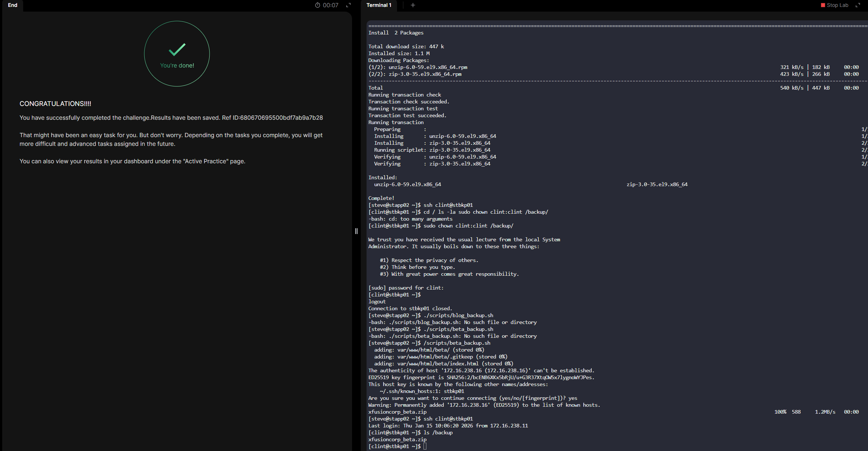Switch to the End tab
Image resolution: width=868 pixels, height=451 pixels.
tap(13, 5)
